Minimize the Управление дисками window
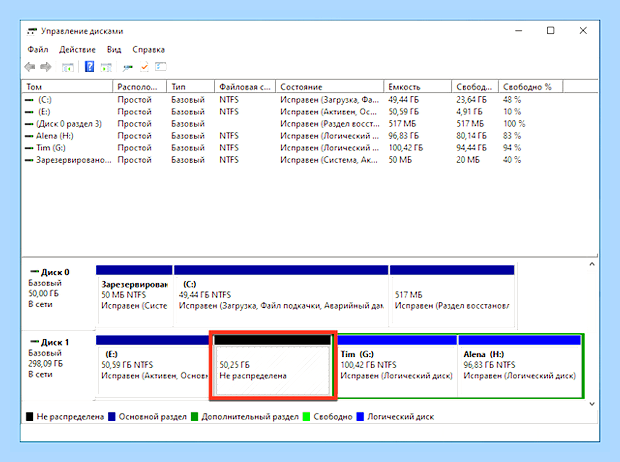620x462 pixels. click(519, 30)
